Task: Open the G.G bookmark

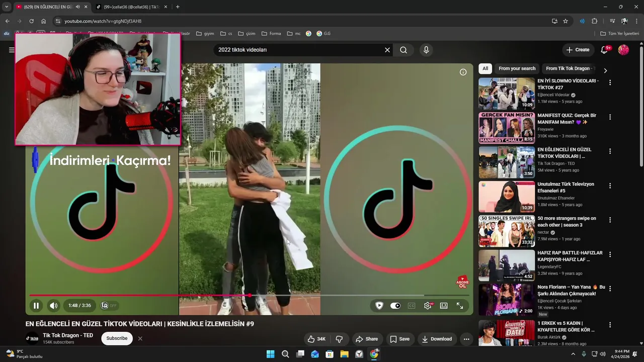Action: coord(324,34)
